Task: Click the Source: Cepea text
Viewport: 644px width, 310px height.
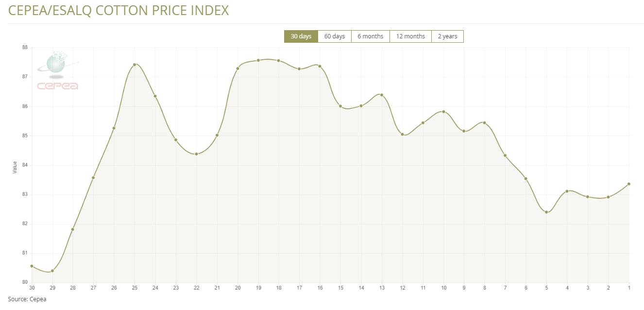Action: click(x=27, y=299)
